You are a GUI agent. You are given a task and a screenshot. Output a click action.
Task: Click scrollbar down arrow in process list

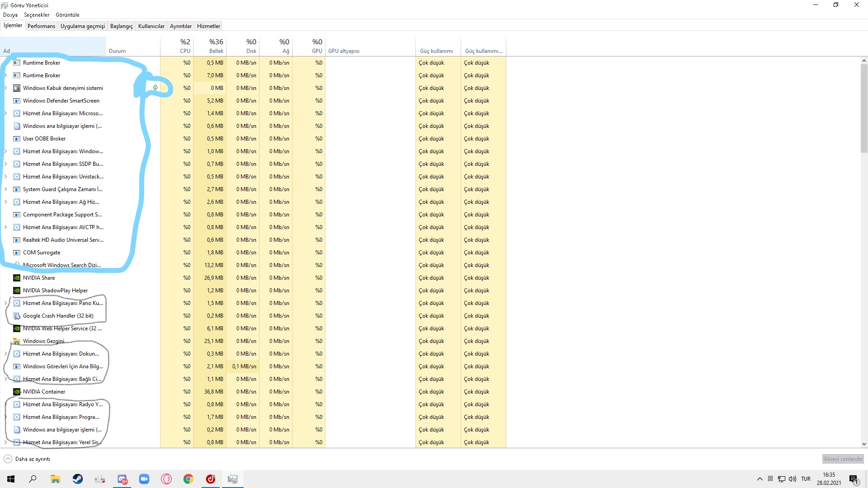[864, 444]
